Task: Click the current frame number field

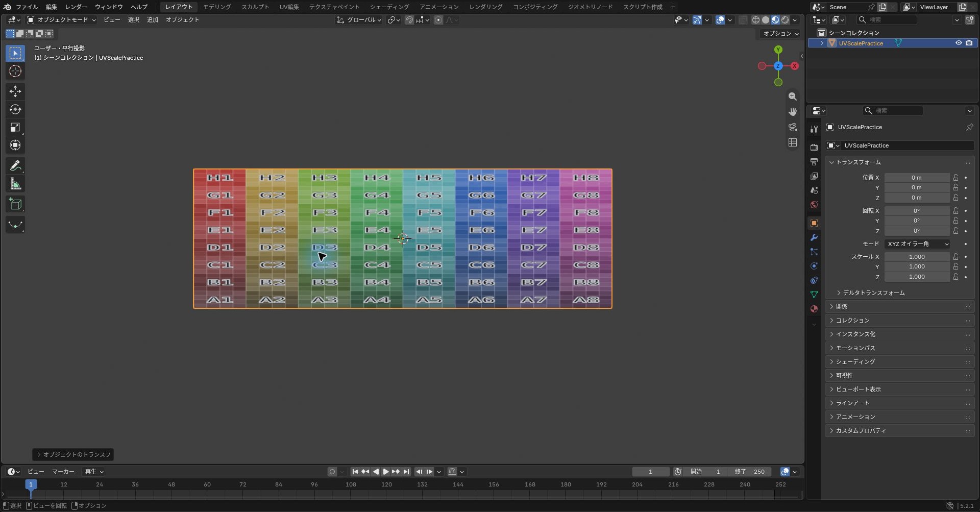Action: tap(650, 472)
